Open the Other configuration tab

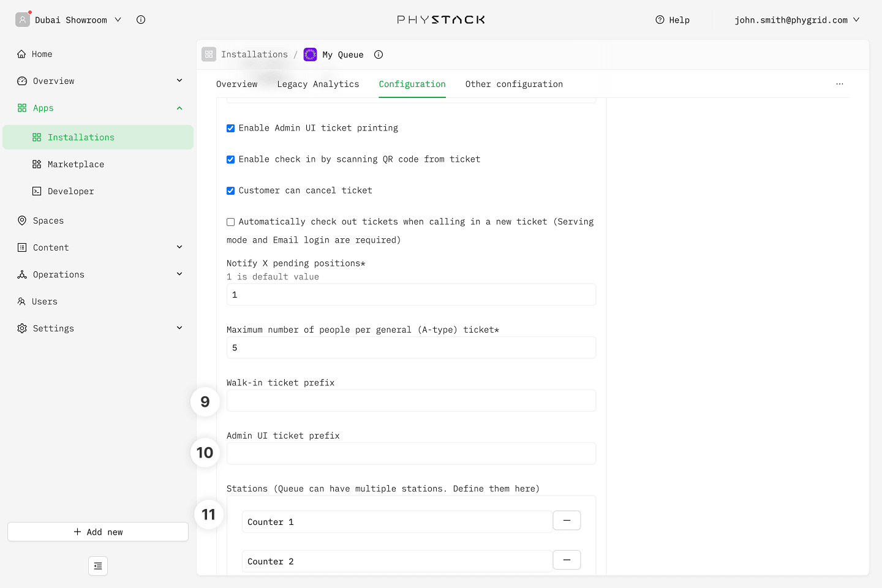(x=514, y=84)
